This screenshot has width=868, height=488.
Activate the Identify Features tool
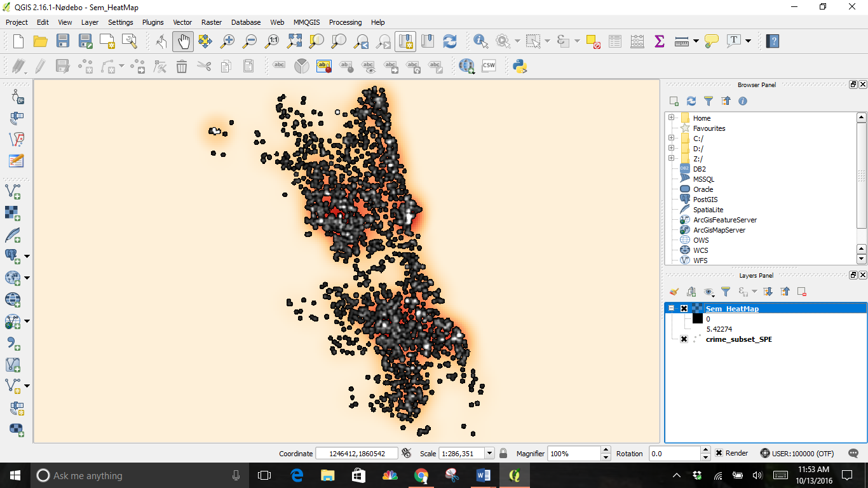pos(480,41)
